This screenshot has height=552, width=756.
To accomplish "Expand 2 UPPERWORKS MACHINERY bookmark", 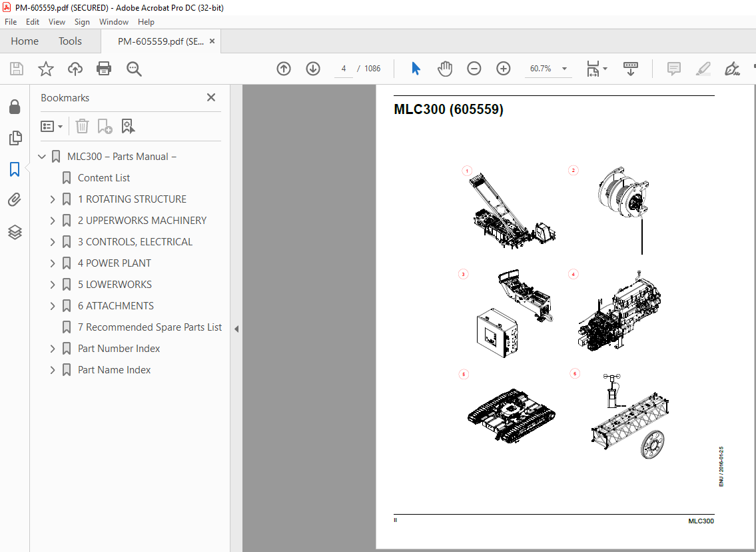I will (53, 221).
